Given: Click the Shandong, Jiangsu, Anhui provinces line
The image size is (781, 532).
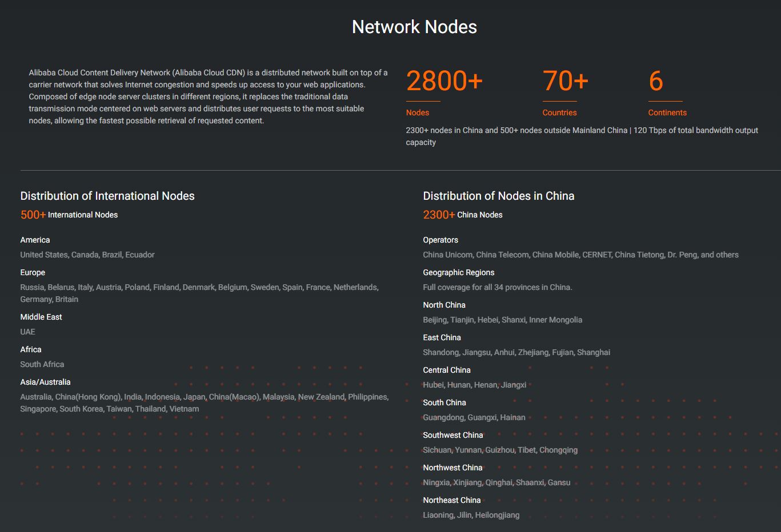Looking at the screenshot, I should pos(516,352).
